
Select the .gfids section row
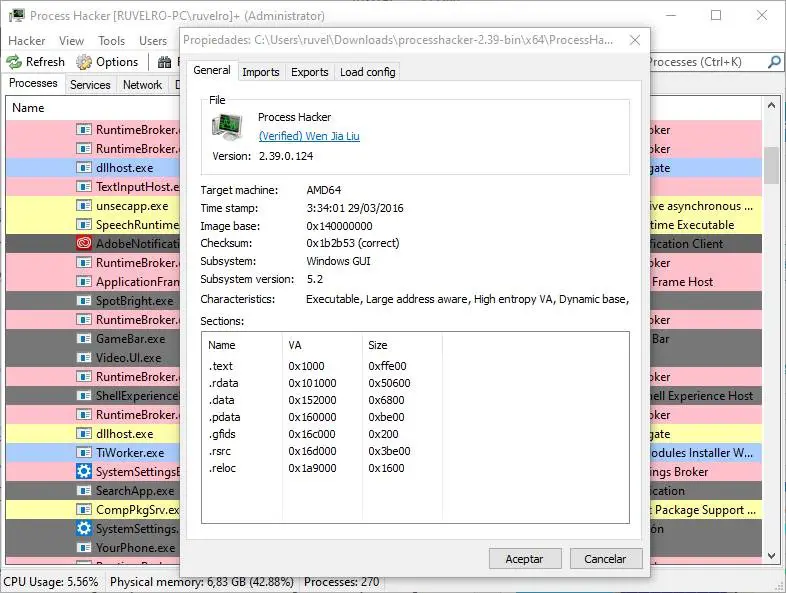(x=415, y=434)
